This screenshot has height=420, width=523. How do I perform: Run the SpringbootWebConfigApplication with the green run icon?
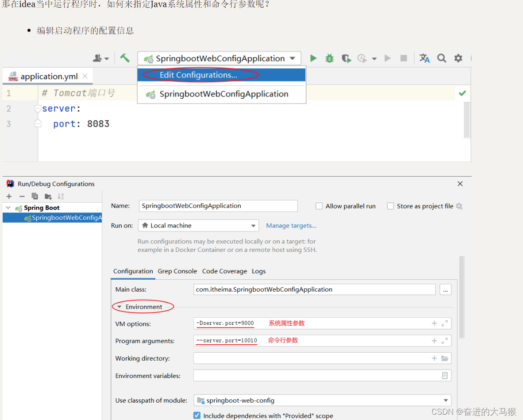[x=313, y=58]
